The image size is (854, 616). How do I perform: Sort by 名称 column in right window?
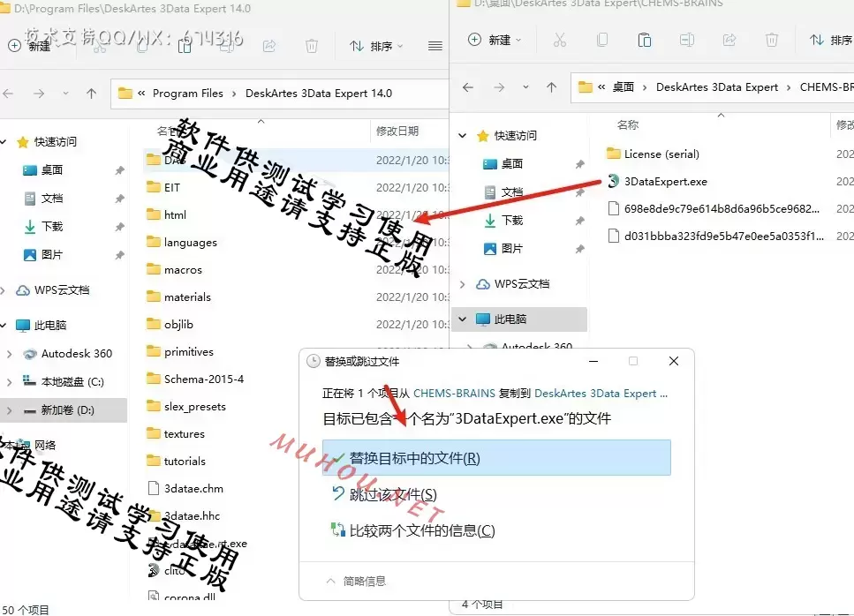point(627,124)
